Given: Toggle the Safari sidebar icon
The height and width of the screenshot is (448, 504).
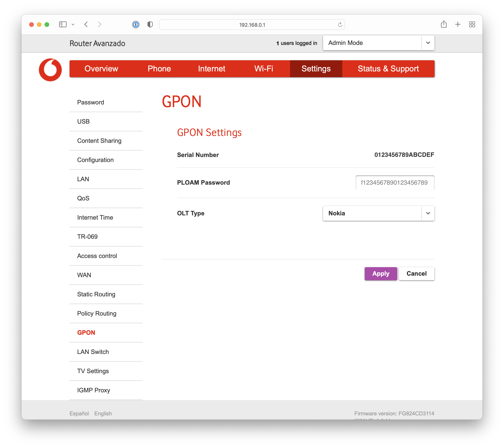Looking at the screenshot, I should click(x=63, y=24).
